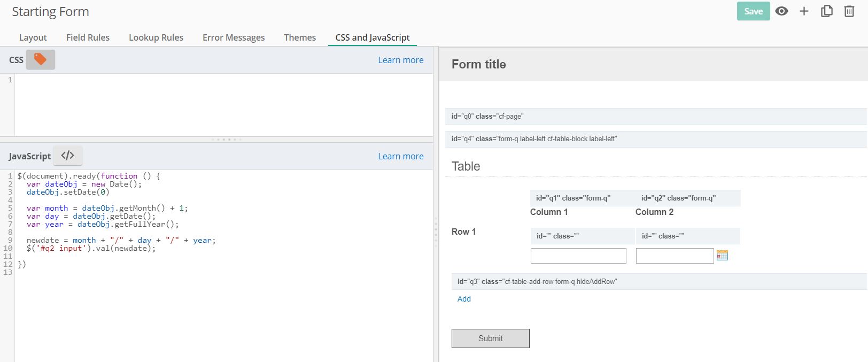868x362 pixels.
Task: Click the Add row link
Action: click(464, 299)
